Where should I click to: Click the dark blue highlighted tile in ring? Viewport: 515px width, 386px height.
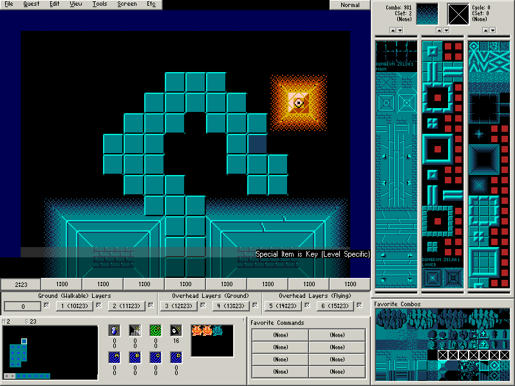coord(257,144)
